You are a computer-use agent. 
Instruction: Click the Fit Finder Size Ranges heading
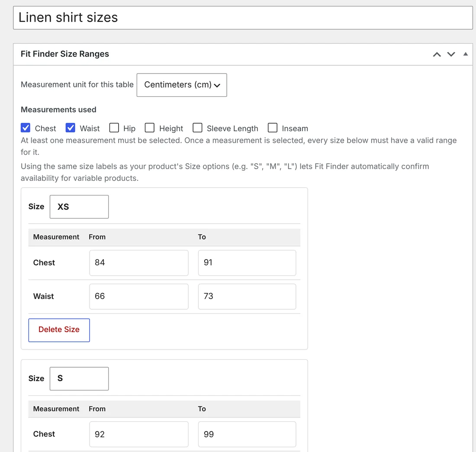click(x=64, y=54)
